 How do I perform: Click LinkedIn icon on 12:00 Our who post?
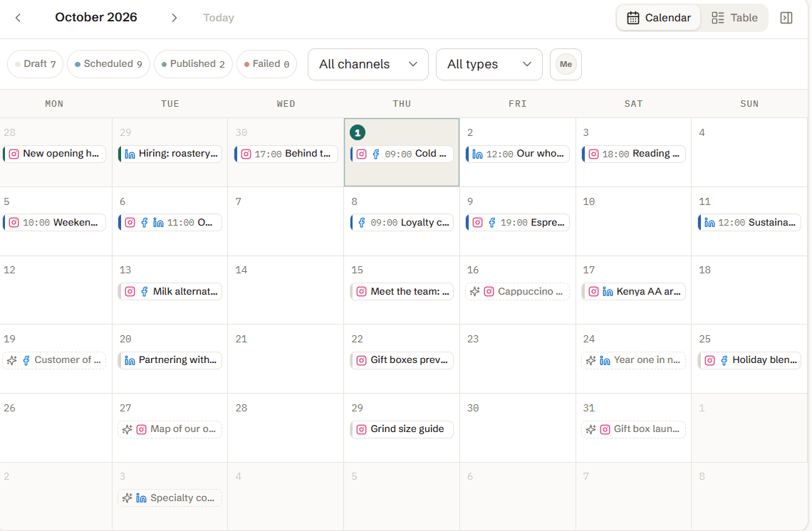tap(477, 154)
